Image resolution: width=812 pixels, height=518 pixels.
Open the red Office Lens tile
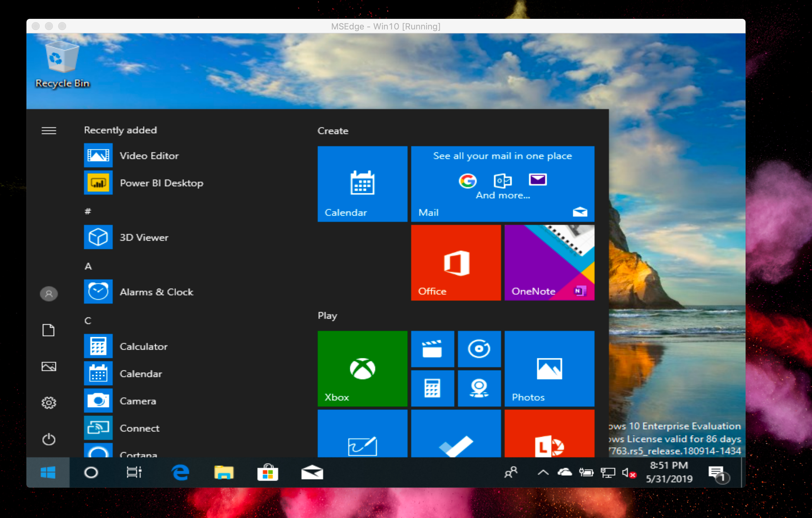click(549, 434)
